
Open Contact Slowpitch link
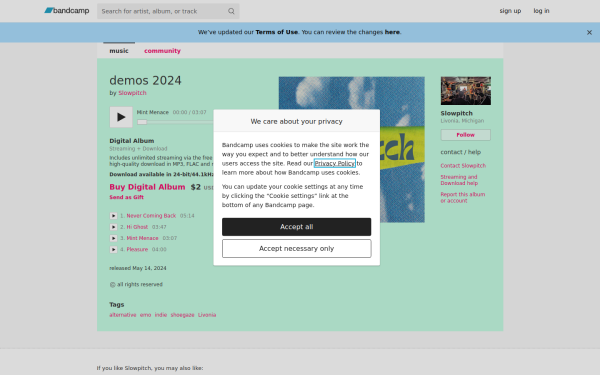click(x=463, y=166)
